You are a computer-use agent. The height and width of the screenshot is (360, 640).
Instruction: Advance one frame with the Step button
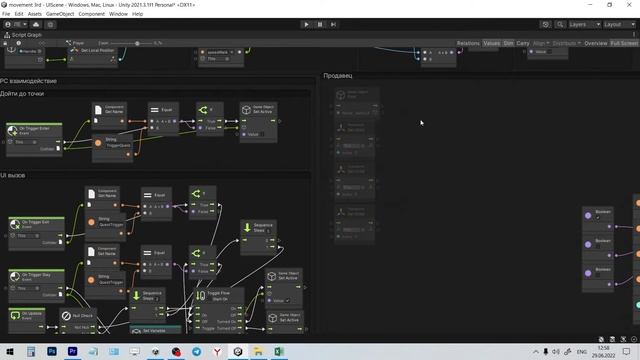tap(333, 24)
